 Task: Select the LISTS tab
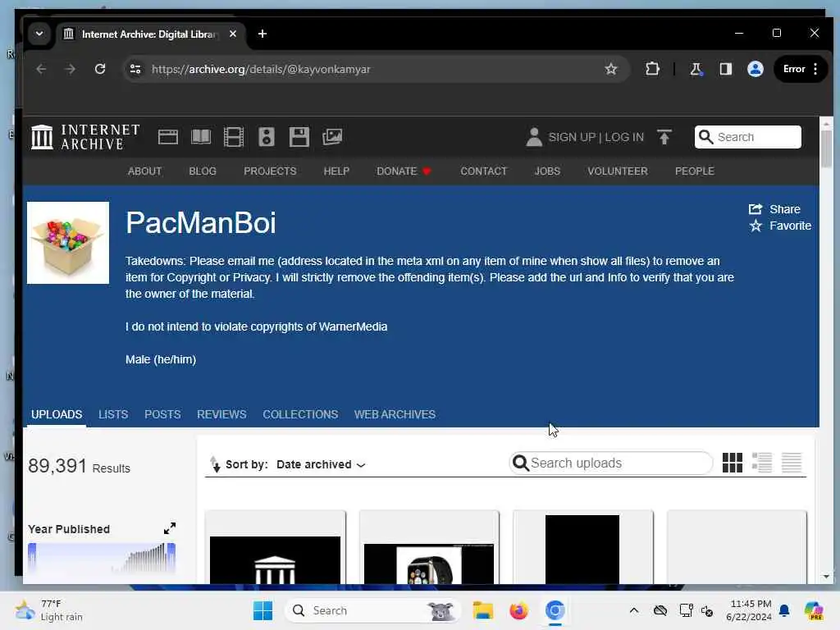(x=113, y=414)
